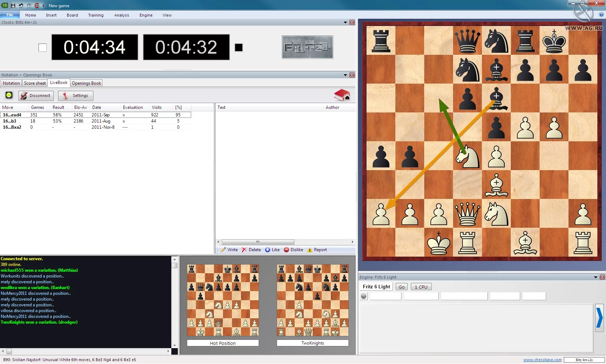Image resolution: width=606 pixels, height=364 pixels.
Task: Click the Dislike icon
Action: pyautogui.click(x=286, y=250)
